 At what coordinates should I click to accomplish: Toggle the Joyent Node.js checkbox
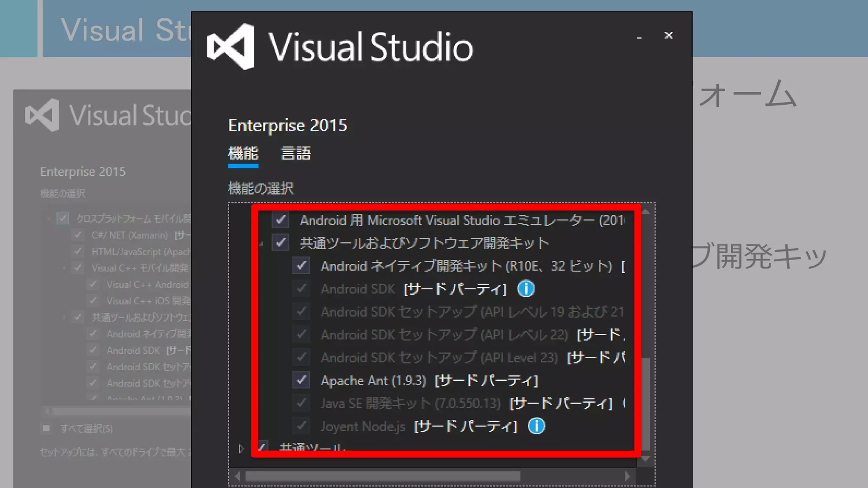tap(301, 426)
